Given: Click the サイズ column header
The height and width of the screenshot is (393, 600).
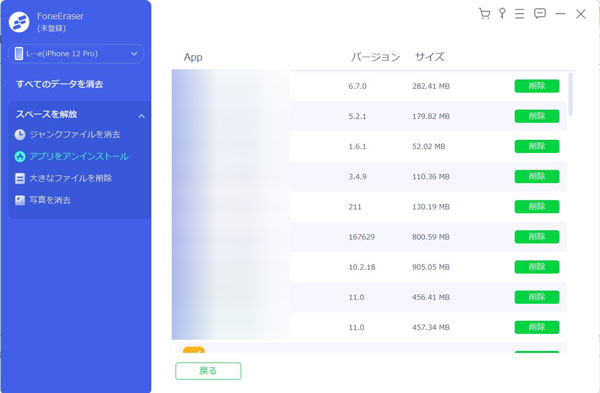Looking at the screenshot, I should tap(430, 57).
